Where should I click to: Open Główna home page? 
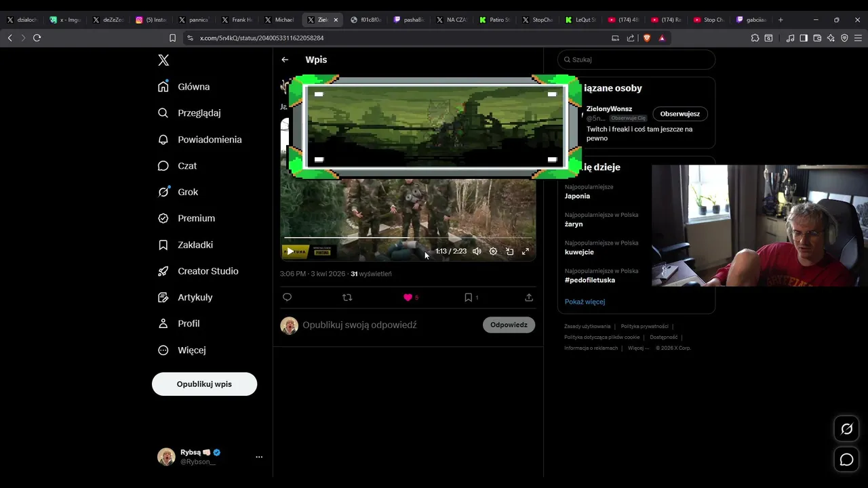point(184,87)
